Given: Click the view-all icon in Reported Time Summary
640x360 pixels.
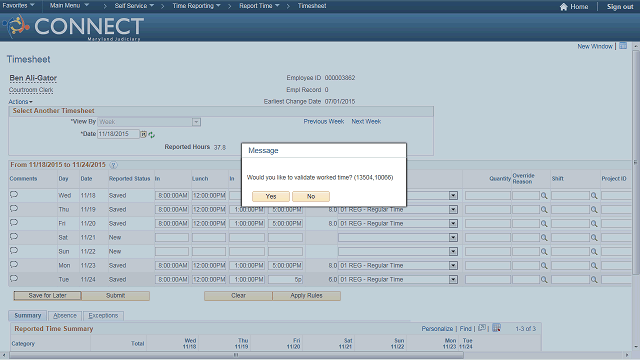Looking at the screenshot, I should point(482,328).
